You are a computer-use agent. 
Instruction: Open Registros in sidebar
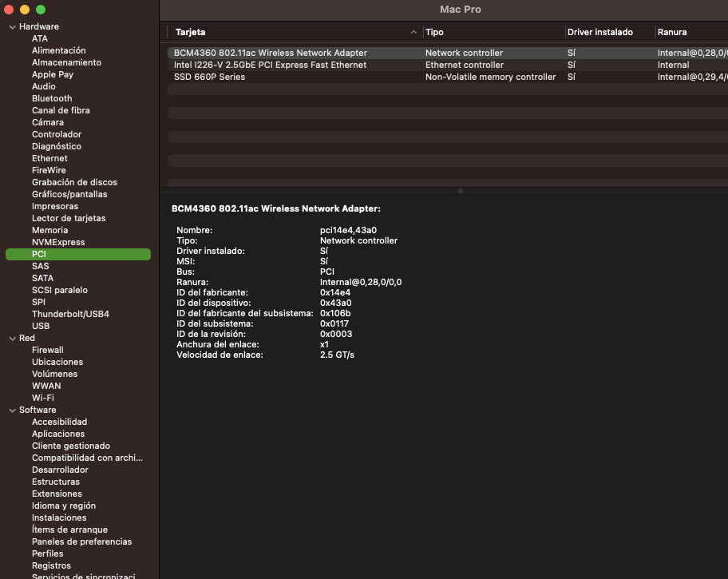coord(51,566)
